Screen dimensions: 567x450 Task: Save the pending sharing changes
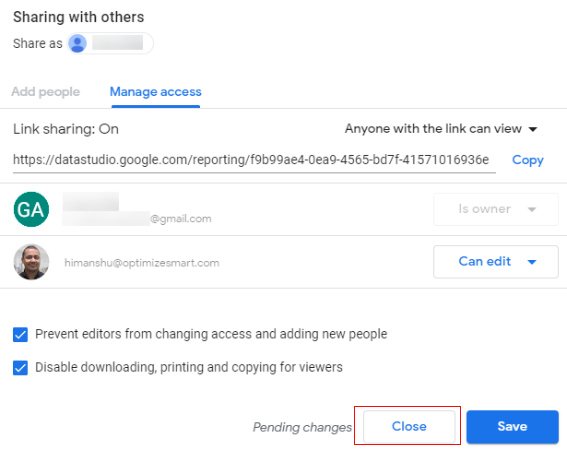pos(512,426)
